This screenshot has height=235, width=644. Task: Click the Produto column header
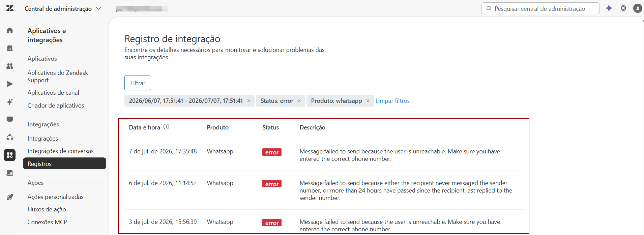point(217,127)
